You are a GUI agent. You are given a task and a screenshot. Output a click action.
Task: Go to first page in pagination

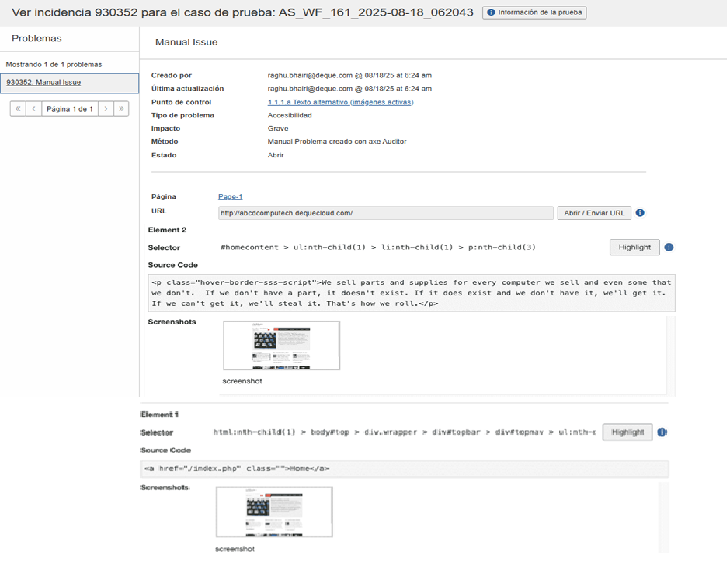19,108
